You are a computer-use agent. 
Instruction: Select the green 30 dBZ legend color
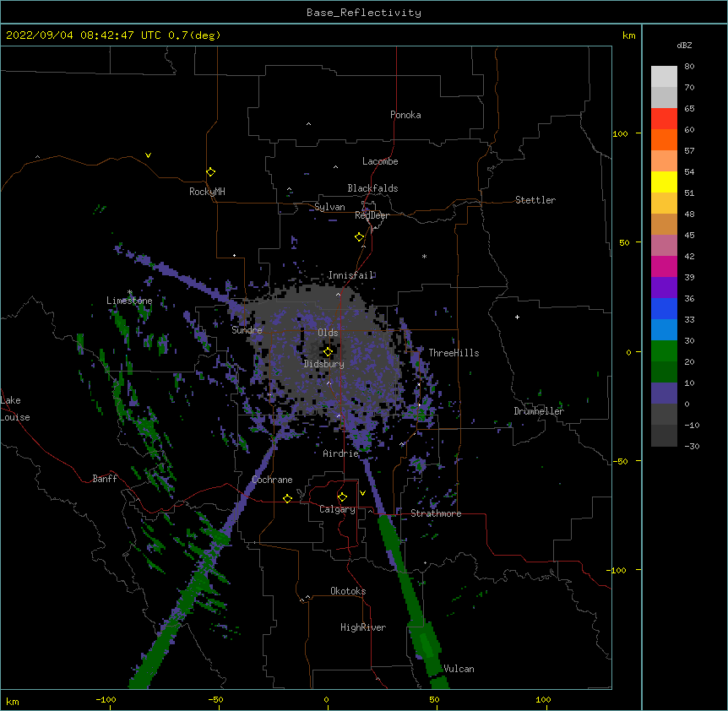tap(664, 351)
